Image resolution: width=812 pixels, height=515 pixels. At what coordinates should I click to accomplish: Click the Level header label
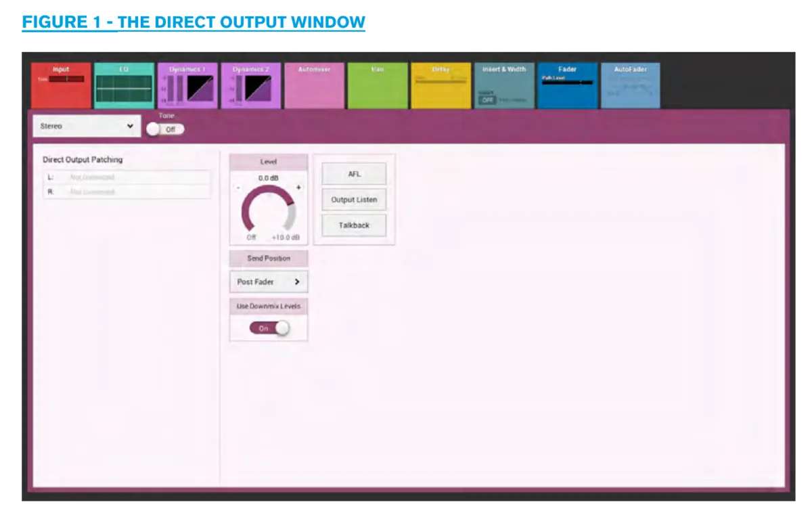pyautogui.click(x=269, y=162)
